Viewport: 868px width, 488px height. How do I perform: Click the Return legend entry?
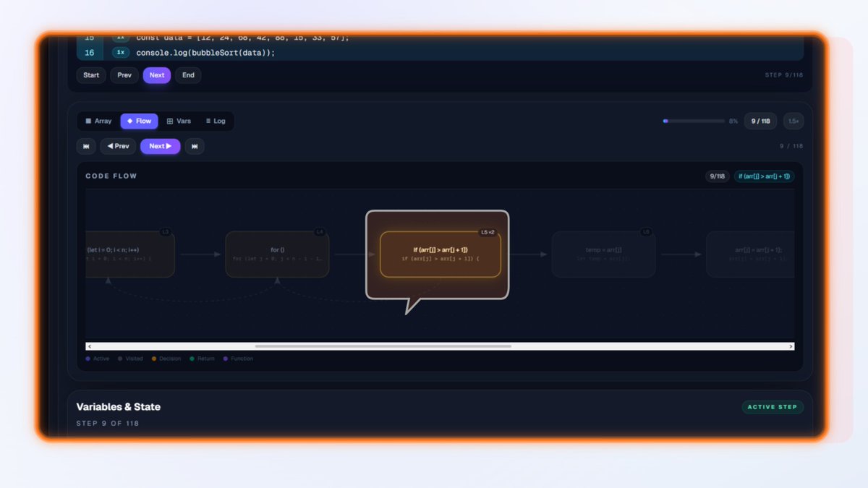tap(202, 359)
